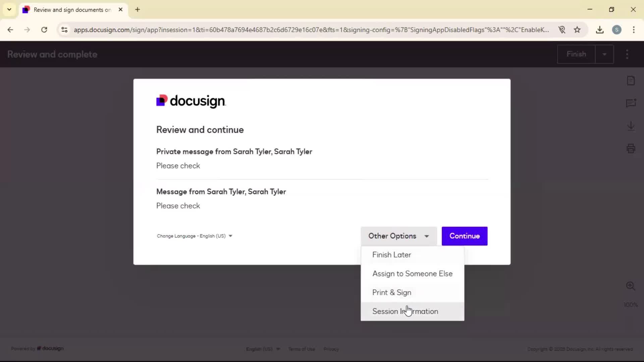Screen dimensions: 644x362
Task: Open the Chrome three-dot menu
Action: 634,29
